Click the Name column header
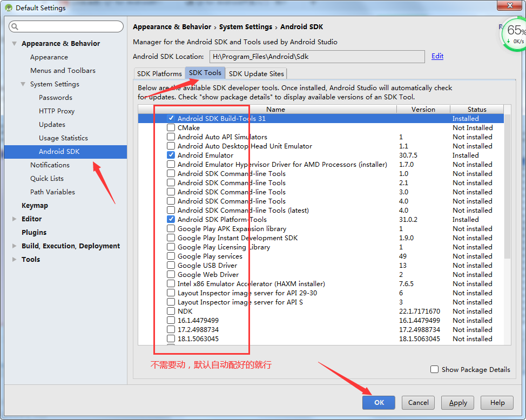This screenshot has width=526, height=420. [275, 110]
